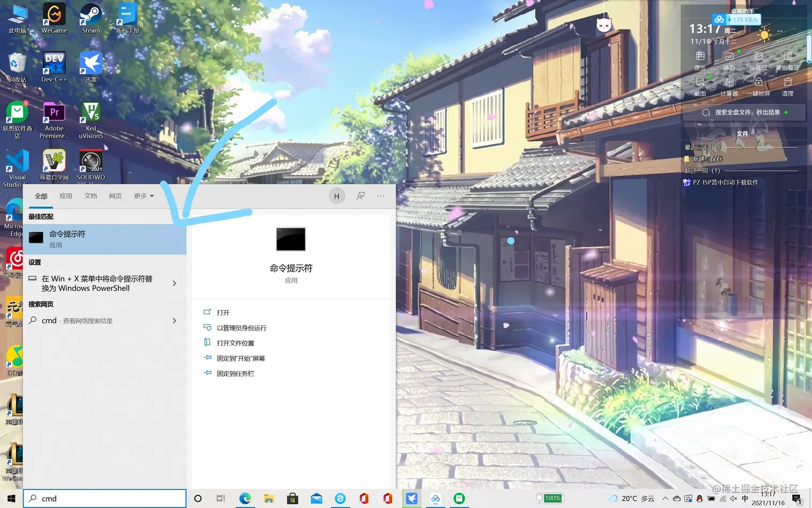Click the 搜索全盘文件 search box in widget

(x=744, y=112)
